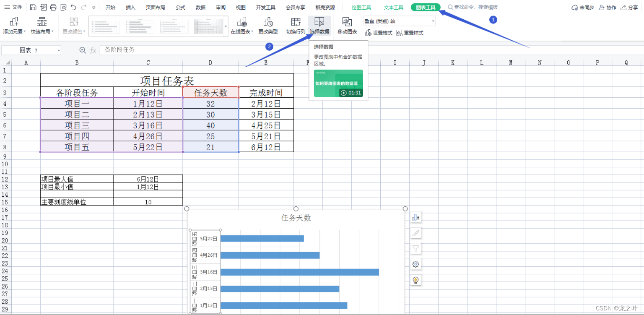Click the 更改类型 chart type icon
Viewport: 644px width, 315px height.
click(268, 26)
